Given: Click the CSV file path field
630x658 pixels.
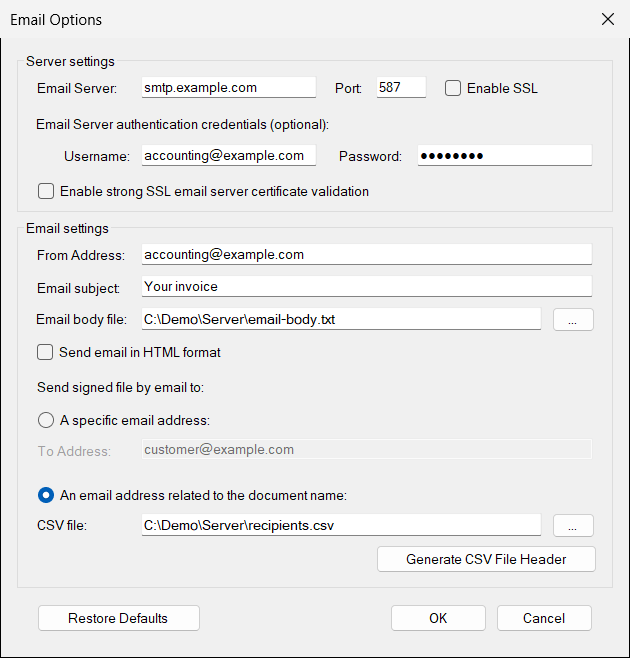Looking at the screenshot, I should pos(341,525).
